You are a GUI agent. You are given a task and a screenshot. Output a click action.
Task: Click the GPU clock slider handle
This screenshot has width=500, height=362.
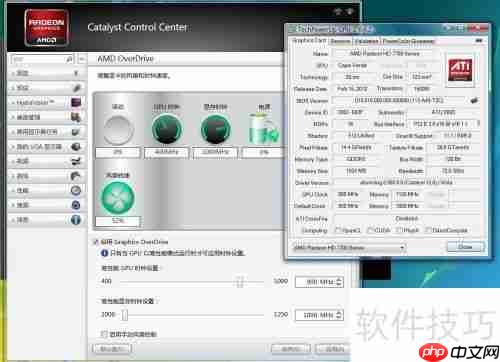(240, 281)
